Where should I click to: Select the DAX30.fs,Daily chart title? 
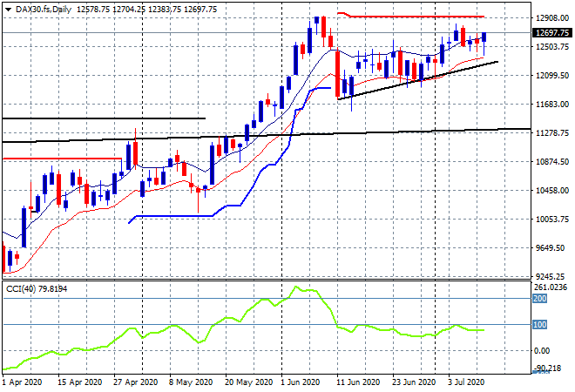point(44,10)
